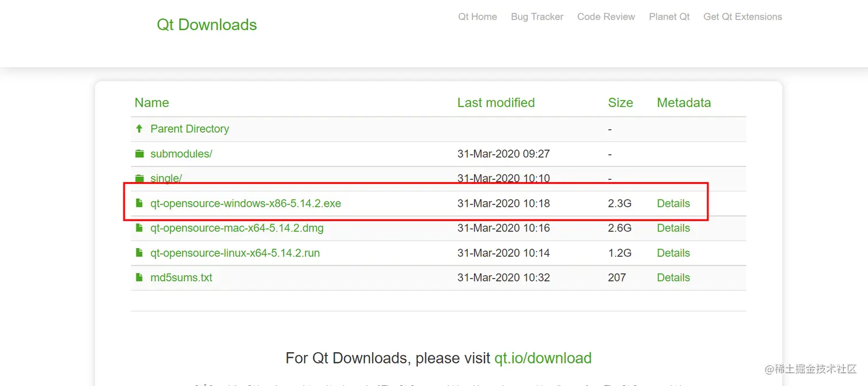Sort by the Last modified column header
Viewport: 868px width, 386px height.
pyautogui.click(x=496, y=103)
